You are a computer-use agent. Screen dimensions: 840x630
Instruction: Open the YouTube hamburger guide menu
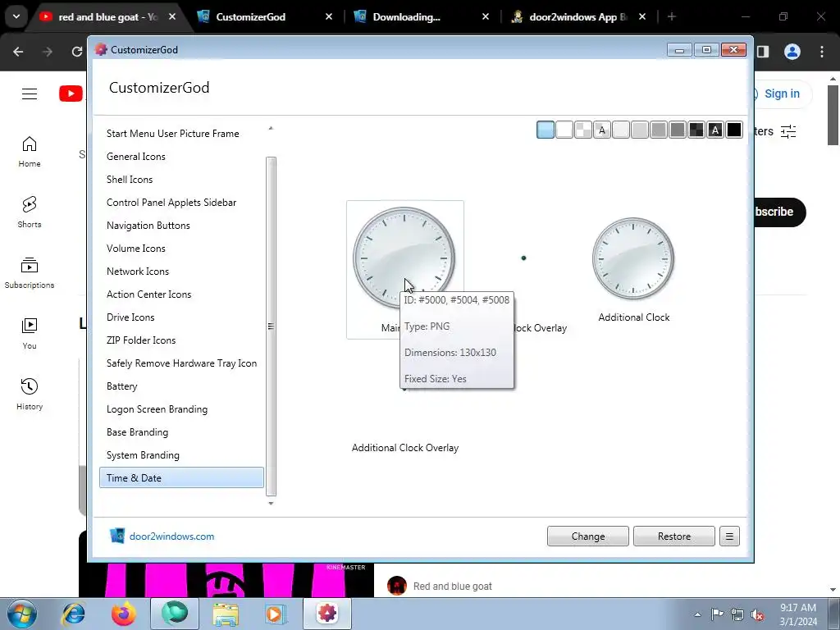(30, 94)
